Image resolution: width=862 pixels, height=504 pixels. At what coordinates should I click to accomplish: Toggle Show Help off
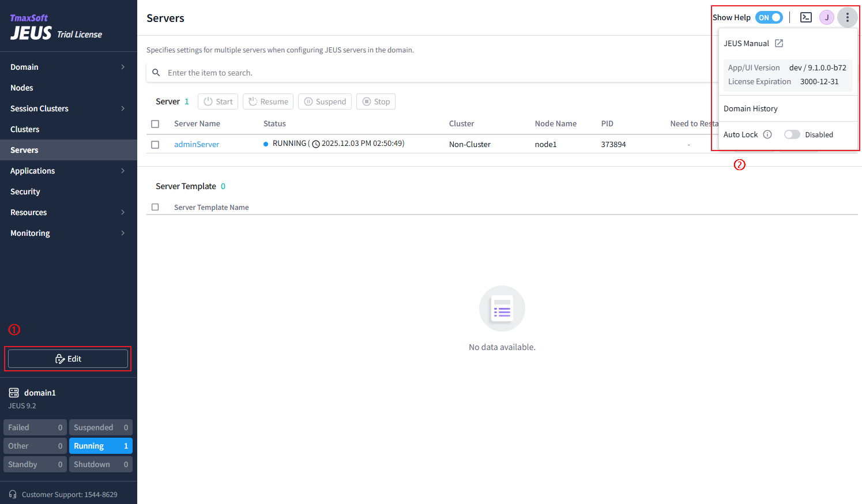pos(769,17)
